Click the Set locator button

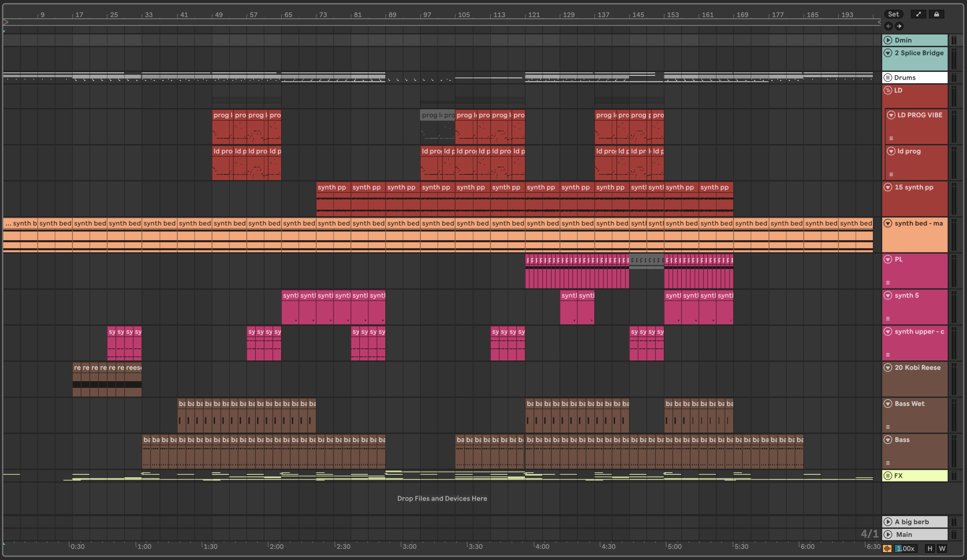pyautogui.click(x=893, y=14)
